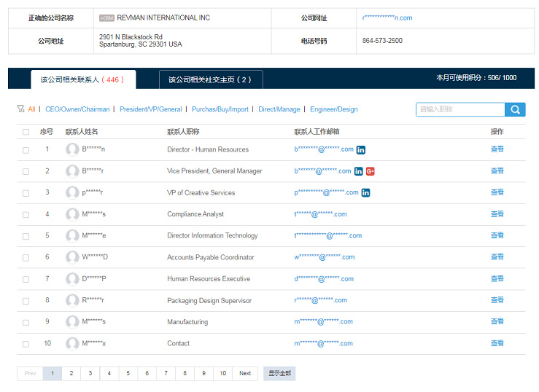Click avatar of contact M******x
The width and height of the screenshot is (539, 392).
point(72,344)
